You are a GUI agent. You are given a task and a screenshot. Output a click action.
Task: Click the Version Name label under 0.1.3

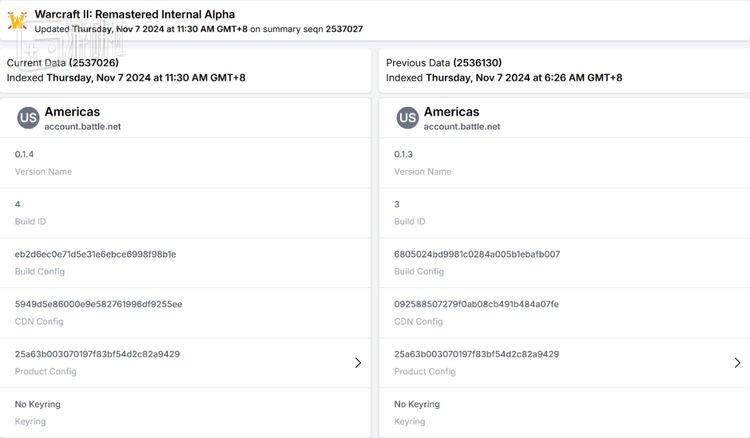point(422,172)
